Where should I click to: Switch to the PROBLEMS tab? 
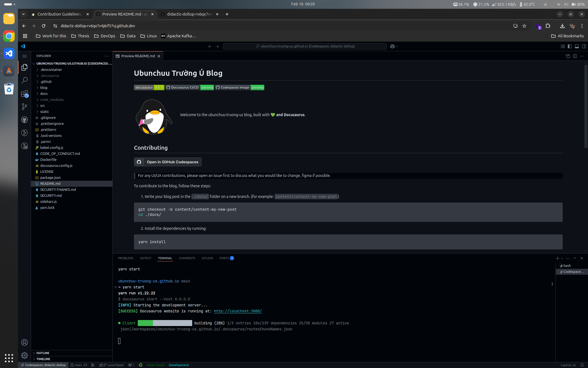tap(126, 258)
